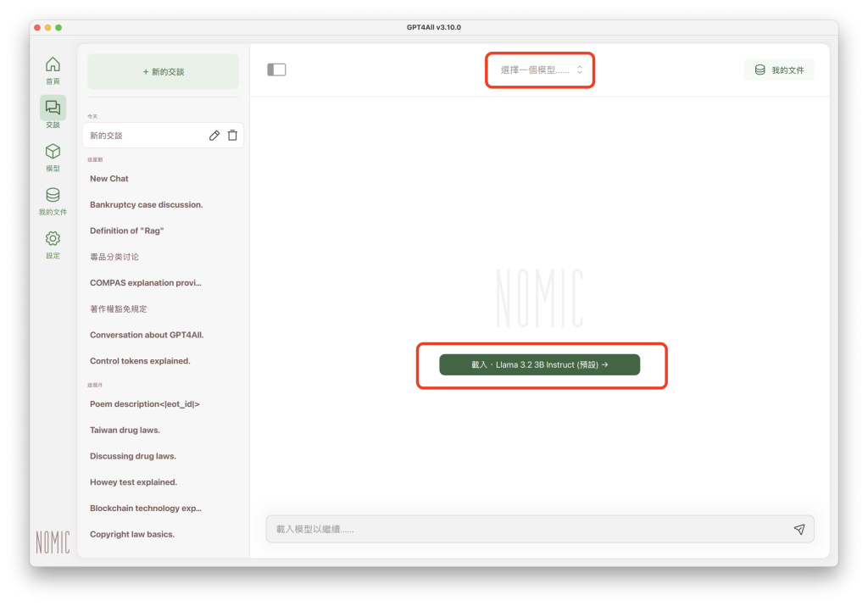Click 載入 Llama 3.2 3B Instruct button
The height and width of the screenshot is (606, 868).
pos(539,364)
